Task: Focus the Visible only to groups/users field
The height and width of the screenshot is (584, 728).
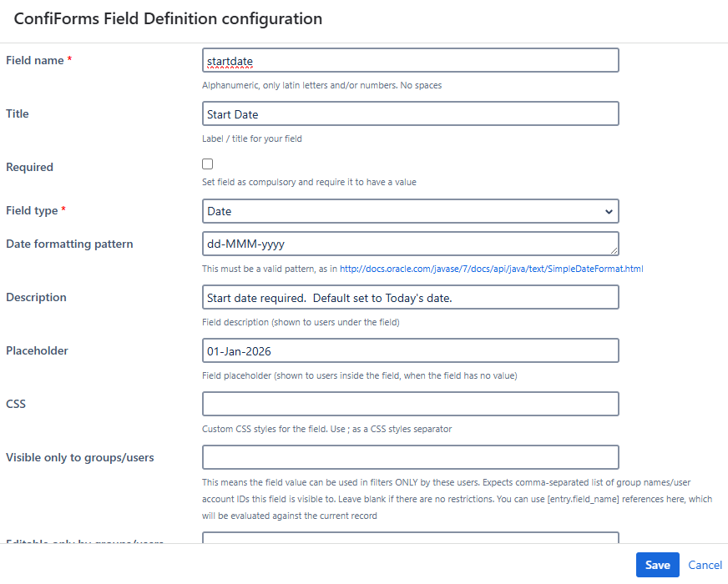Action: coord(410,457)
